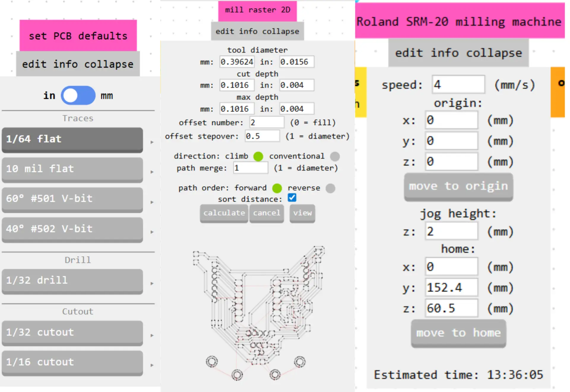Viewport: 570px width, 392px height.
Task: Open the Roland SRM-20 milling machine header
Action: point(459,22)
